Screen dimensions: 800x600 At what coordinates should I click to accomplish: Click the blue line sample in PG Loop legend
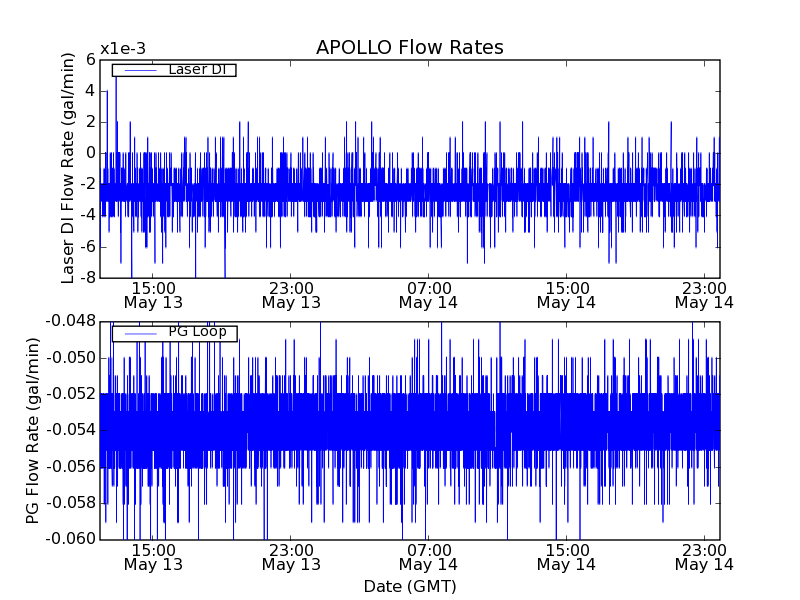tap(139, 333)
